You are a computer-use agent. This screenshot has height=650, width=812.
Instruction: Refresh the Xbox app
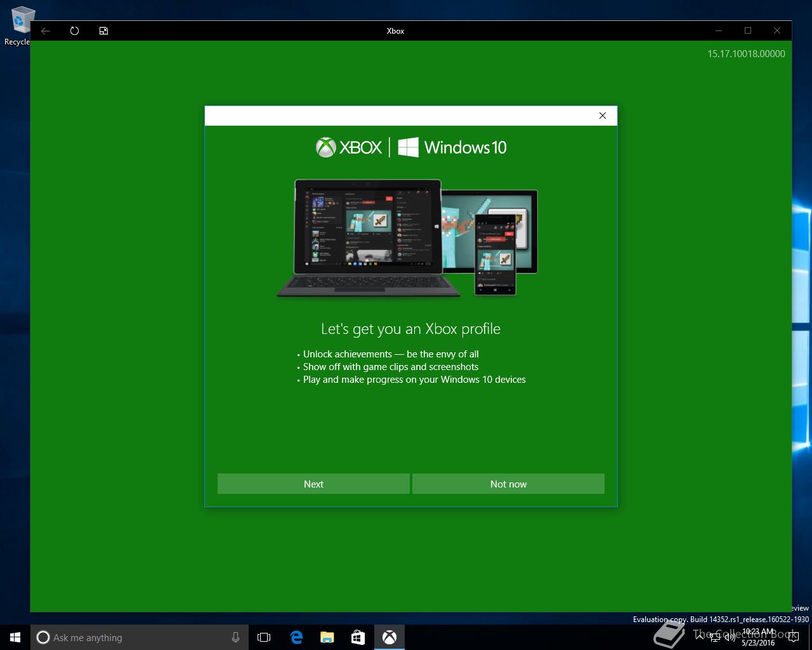point(74,30)
